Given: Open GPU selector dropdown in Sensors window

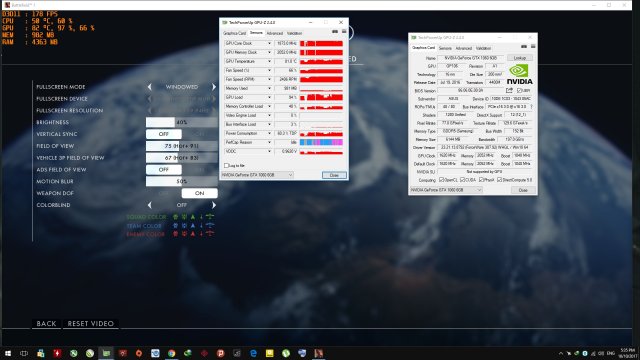Looking at the screenshot, I should click(257, 175).
